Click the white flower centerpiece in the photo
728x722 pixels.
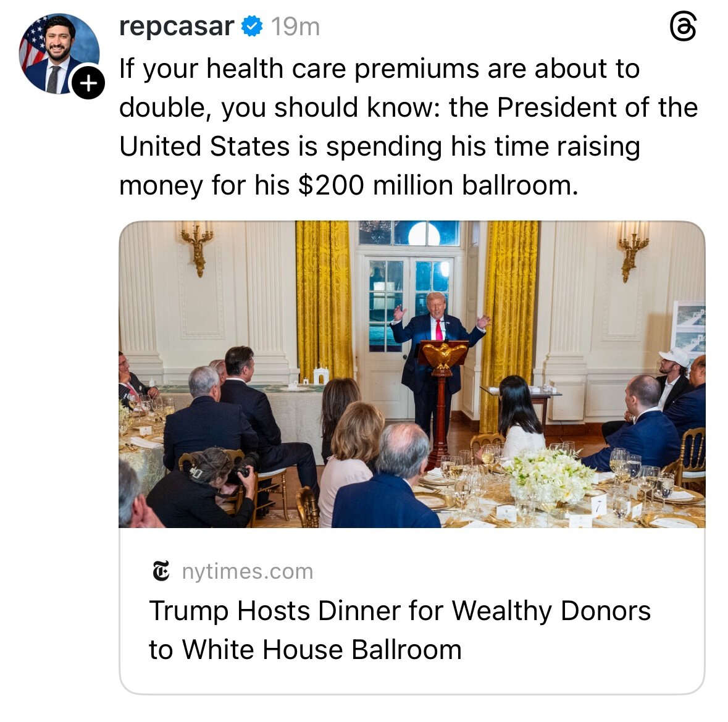pyautogui.click(x=548, y=476)
